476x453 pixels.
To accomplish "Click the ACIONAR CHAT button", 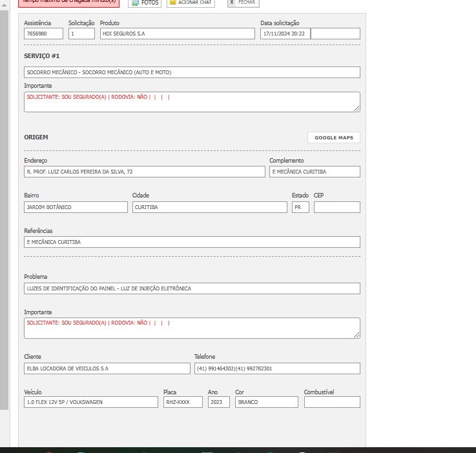I will click(191, 3).
